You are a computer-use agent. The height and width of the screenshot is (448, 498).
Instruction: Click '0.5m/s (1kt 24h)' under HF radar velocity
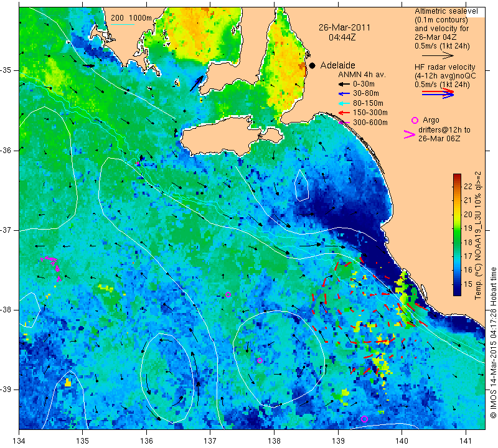442,85
